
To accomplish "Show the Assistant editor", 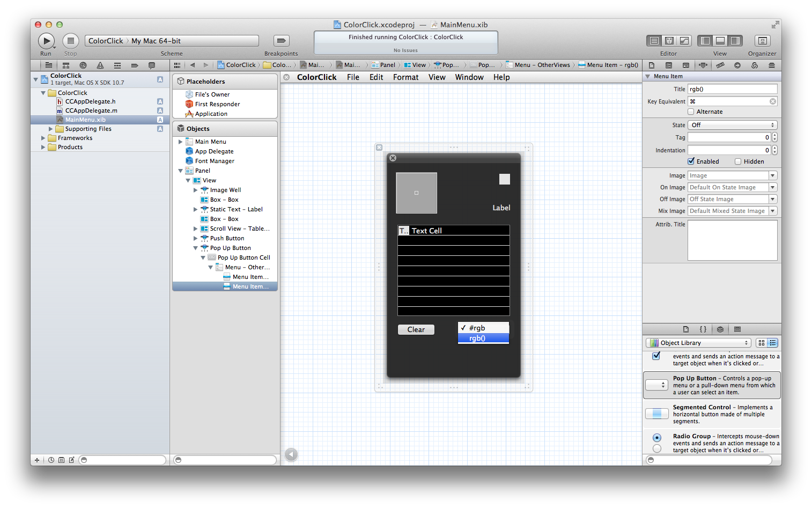I will (669, 41).
